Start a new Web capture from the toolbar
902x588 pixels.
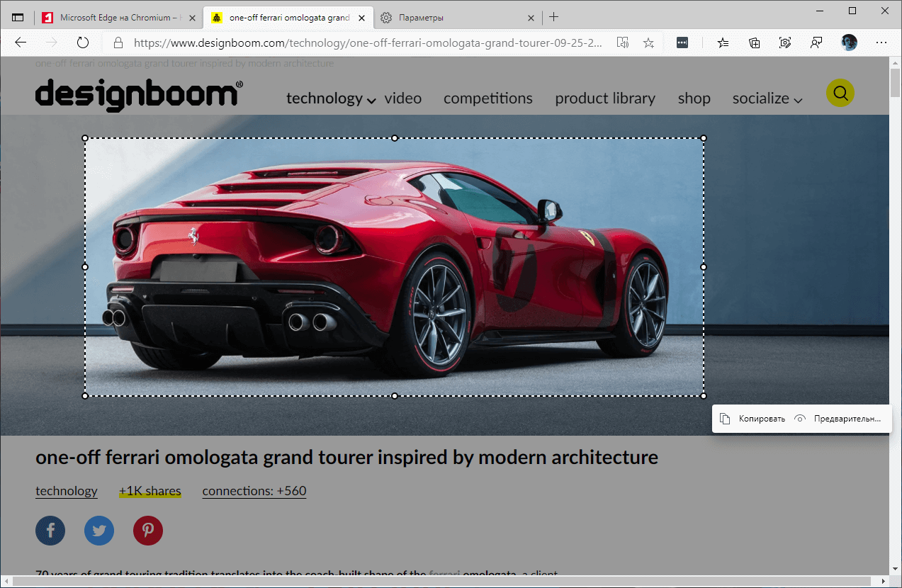(x=785, y=43)
